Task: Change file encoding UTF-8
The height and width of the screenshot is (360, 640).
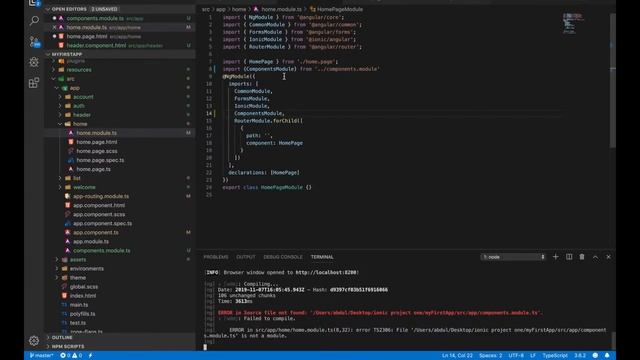Action: [x=516, y=356]
